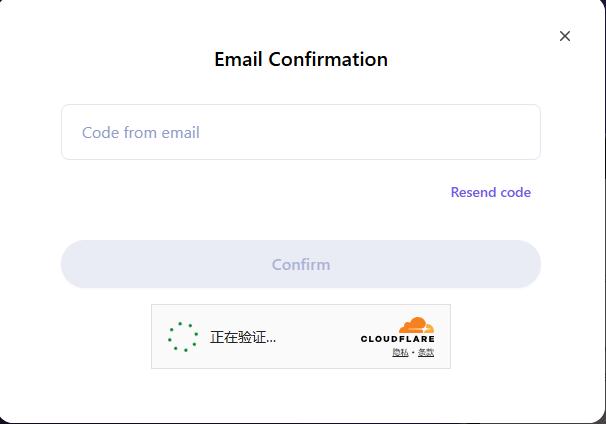Click the X icon at dialog corner
Screen dimensions: 606x424
point(565,36)
